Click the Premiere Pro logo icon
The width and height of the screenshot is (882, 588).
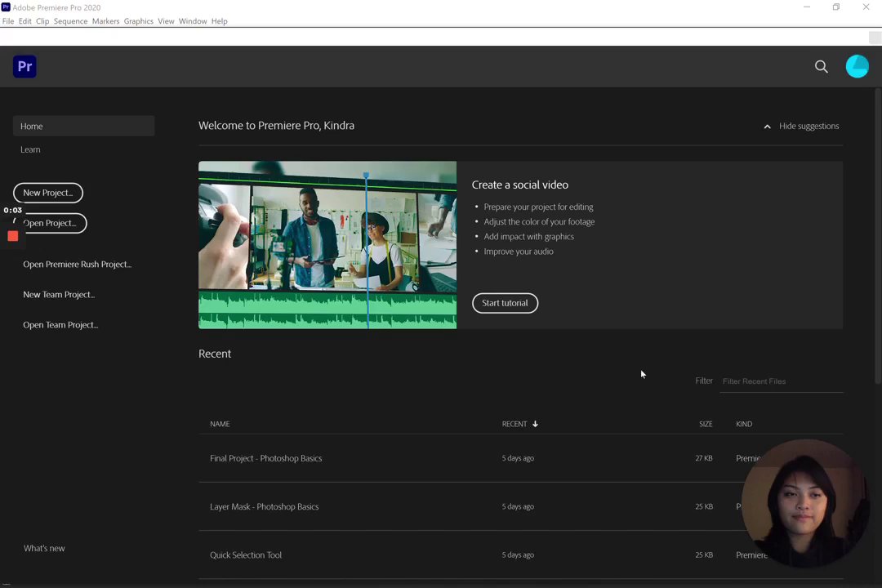click(24, 66)
